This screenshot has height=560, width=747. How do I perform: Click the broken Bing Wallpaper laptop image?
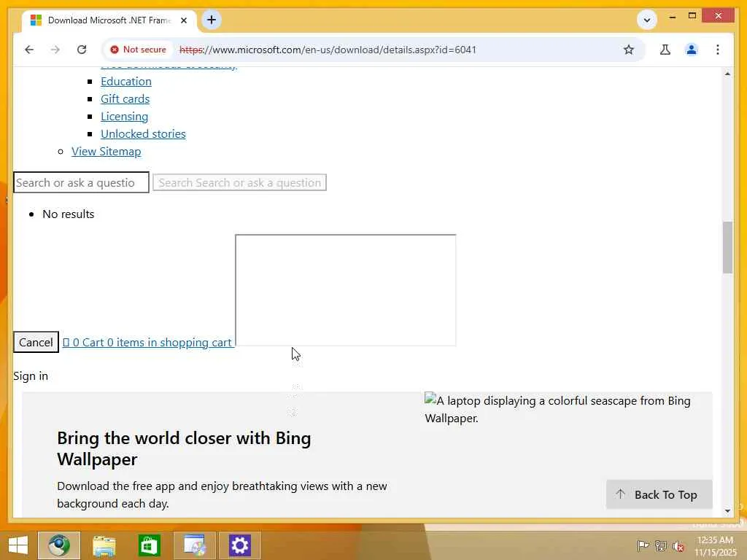point(557,410)
